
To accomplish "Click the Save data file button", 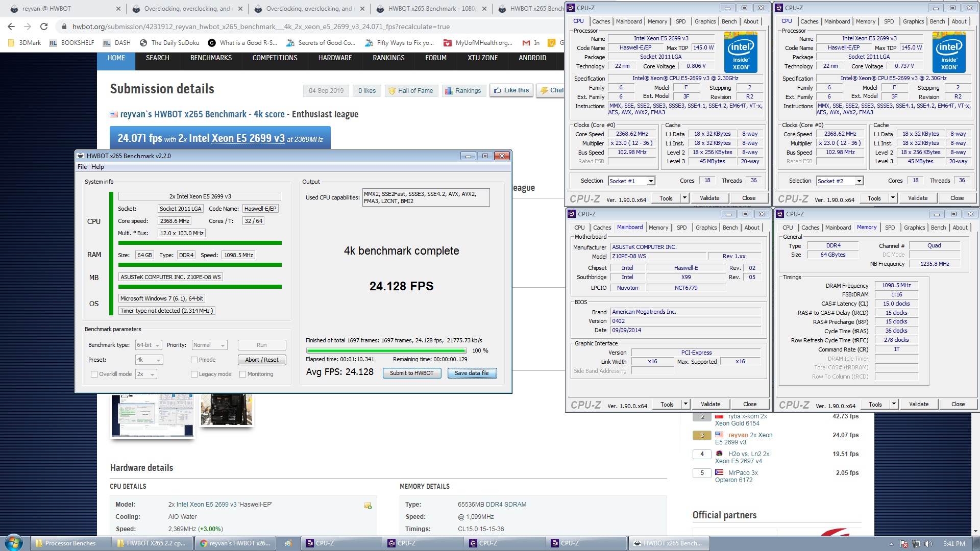I will point(472,373).
